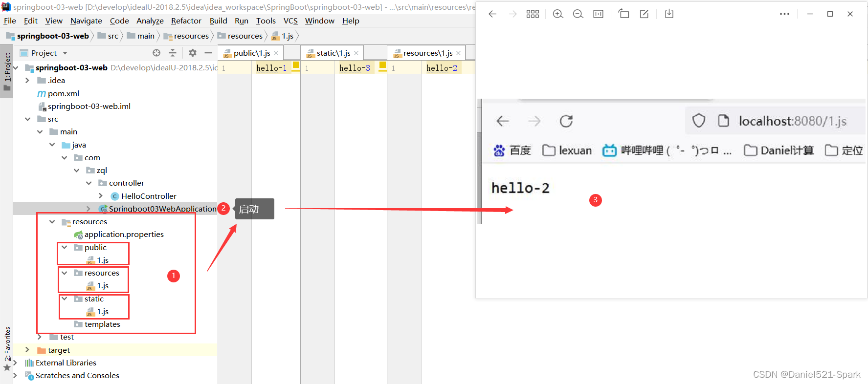This screenshot has height=384, width=868.
Task: Click hello-1 text in public\1.js editor
Action: coord(271,68)
